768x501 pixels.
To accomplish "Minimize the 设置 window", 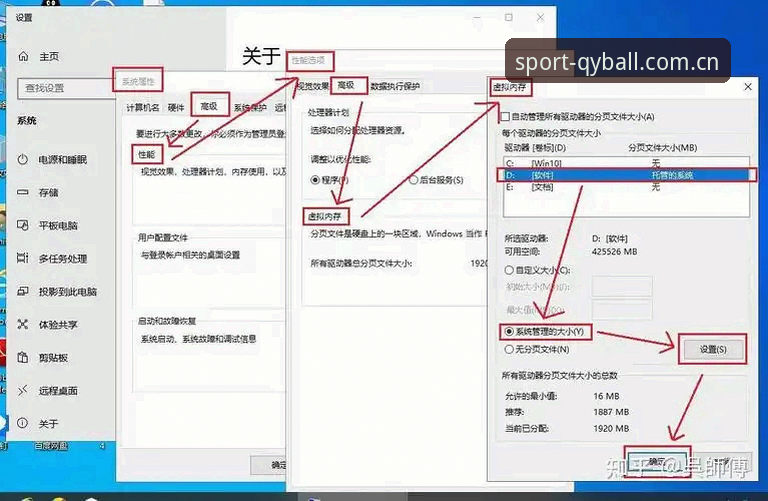I will [477, 18].
